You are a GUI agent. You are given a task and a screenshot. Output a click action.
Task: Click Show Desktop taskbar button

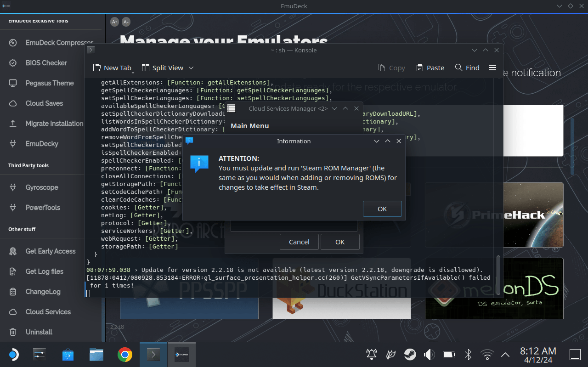[575, 354]
